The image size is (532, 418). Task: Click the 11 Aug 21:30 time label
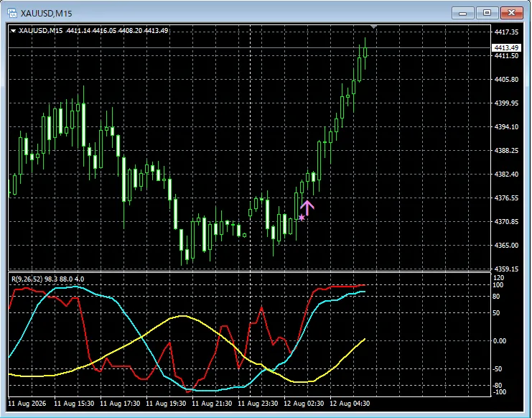212,404
